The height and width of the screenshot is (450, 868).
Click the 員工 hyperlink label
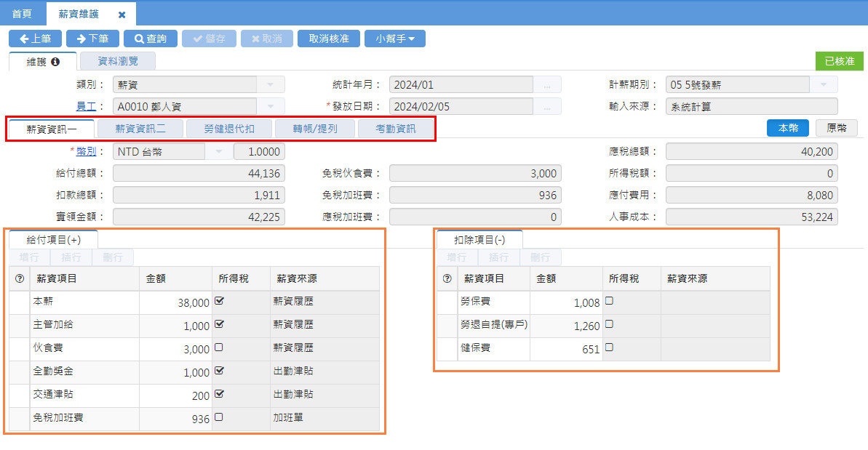coord(87,107)
